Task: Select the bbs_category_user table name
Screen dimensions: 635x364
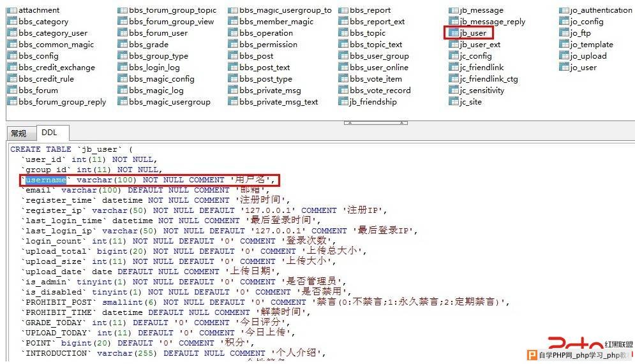Action: (x=53, y=33)
